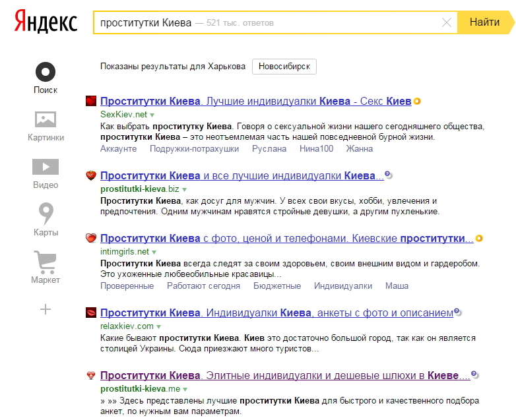Viewport: 516px width, 420px height.
Task: Open the Маша sitelink
Action: (x=397, y=285)
